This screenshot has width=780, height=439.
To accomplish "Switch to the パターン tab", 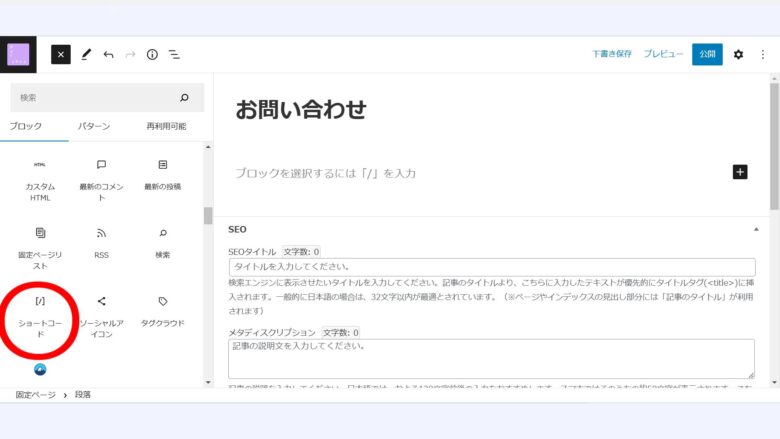I will click(x=94, y=126).
